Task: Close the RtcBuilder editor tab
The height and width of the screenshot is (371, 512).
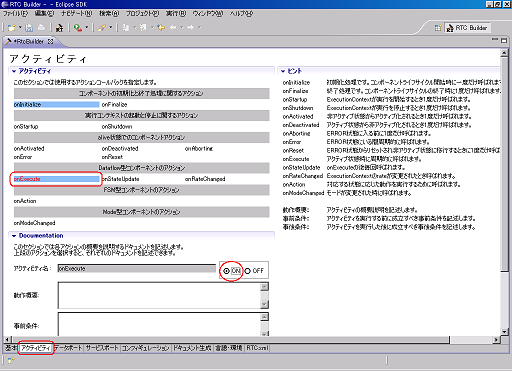Action: click(x=51, y=42)
